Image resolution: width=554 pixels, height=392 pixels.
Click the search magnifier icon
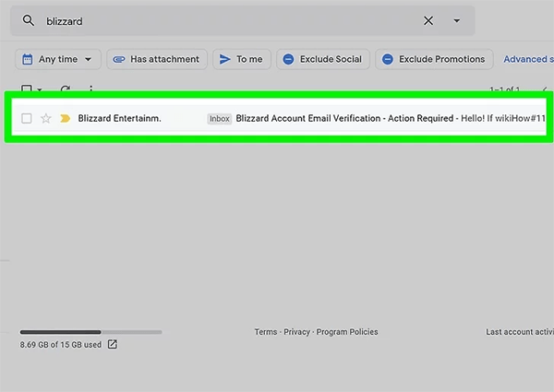(29, 21)
